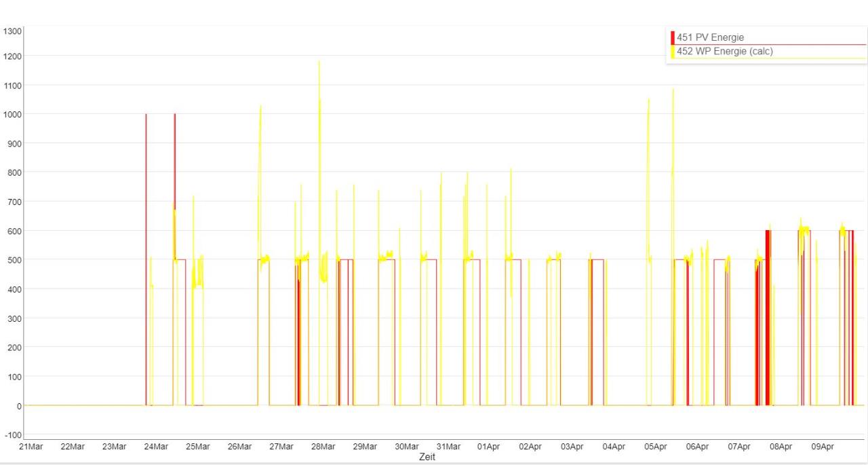Click the 200 y-axis value
868x465 pixels.
pyautogui.click(x=15, y=348)
